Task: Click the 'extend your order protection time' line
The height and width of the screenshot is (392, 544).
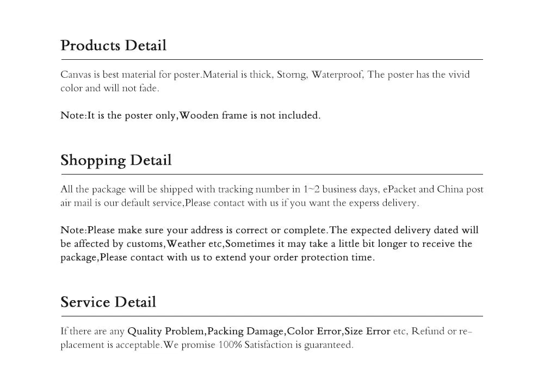Action: click(x=218, y=257)
